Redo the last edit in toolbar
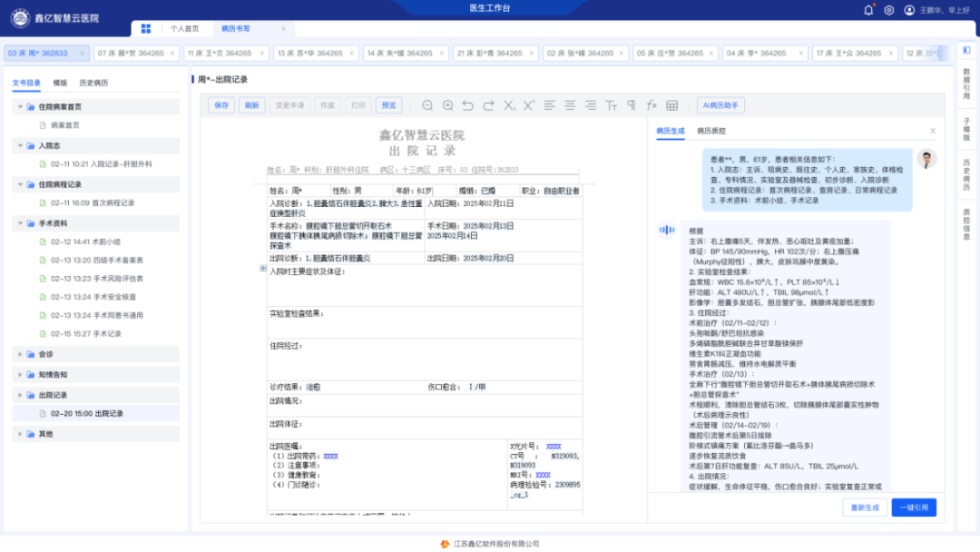 click(x=489, y=105)
